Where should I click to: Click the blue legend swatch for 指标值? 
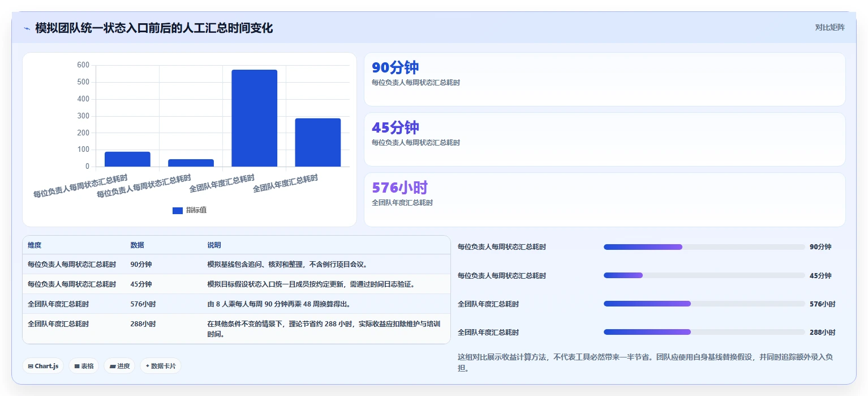pos(178,210)
